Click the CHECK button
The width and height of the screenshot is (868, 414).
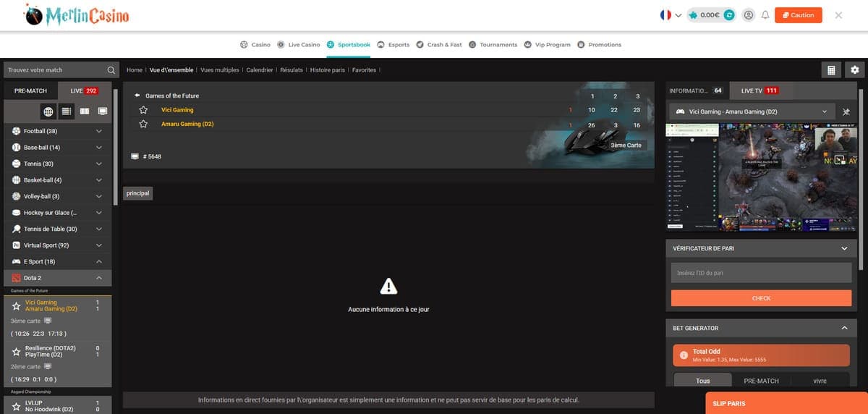(x=761, y=298)
